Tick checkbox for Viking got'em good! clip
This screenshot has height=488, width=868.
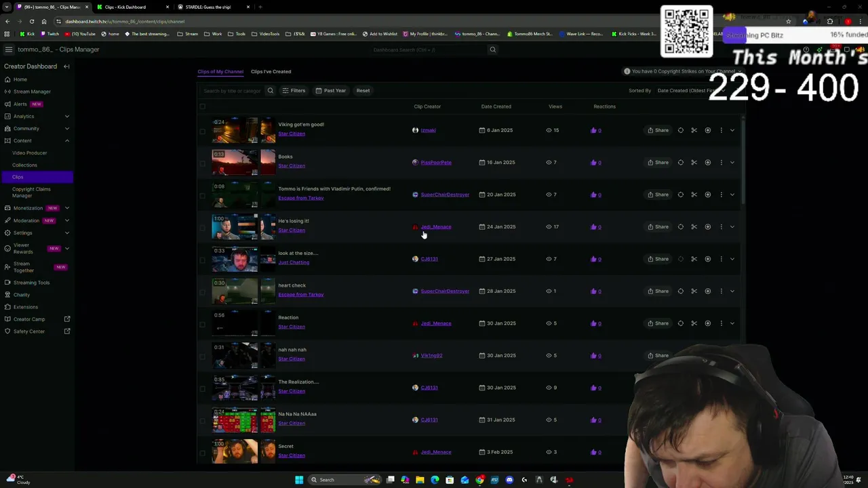pyautogui.click(x=202, y=130)
